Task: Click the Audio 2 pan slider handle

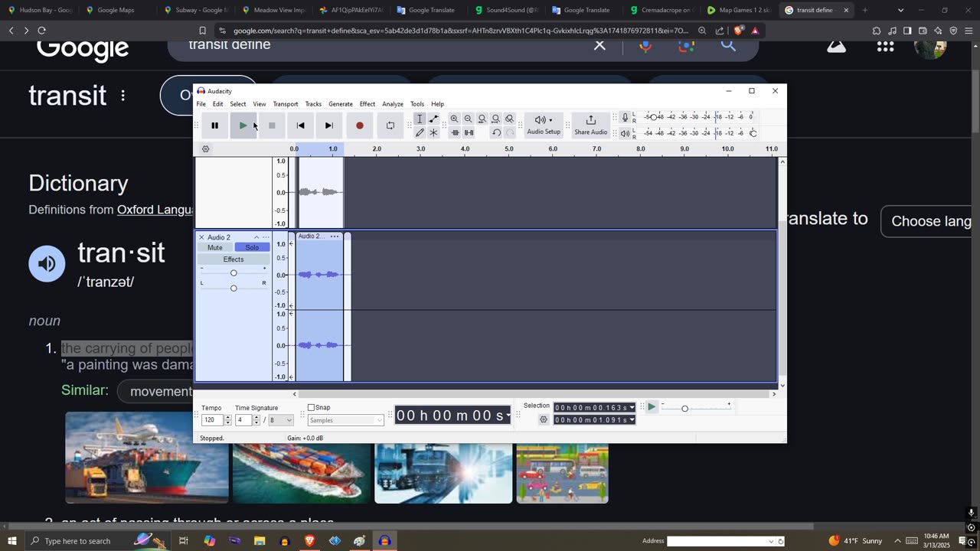Action: (234, 289)
